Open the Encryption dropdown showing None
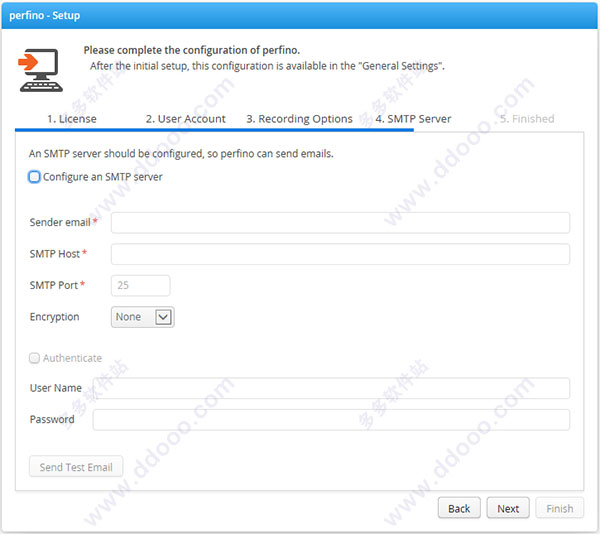 [143, 317]
